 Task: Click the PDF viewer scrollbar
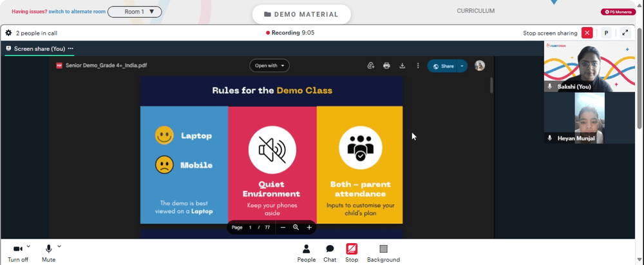[x=491, y=85]
